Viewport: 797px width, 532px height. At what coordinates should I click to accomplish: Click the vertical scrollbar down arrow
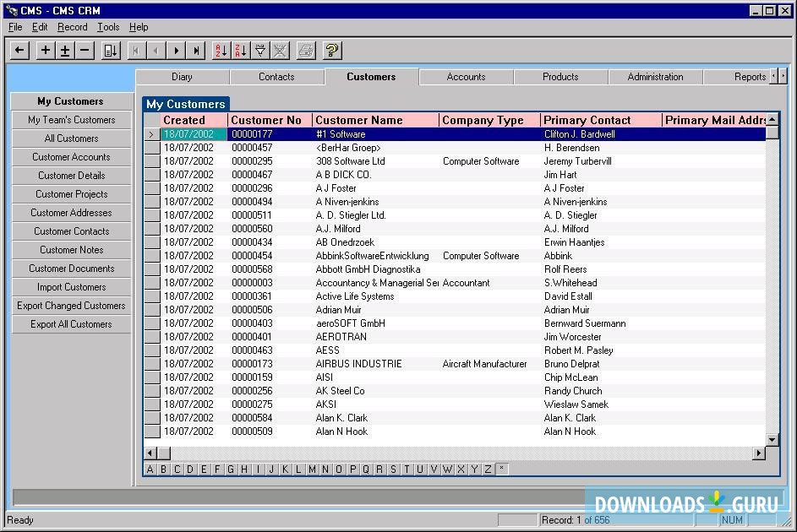[772, 439]
